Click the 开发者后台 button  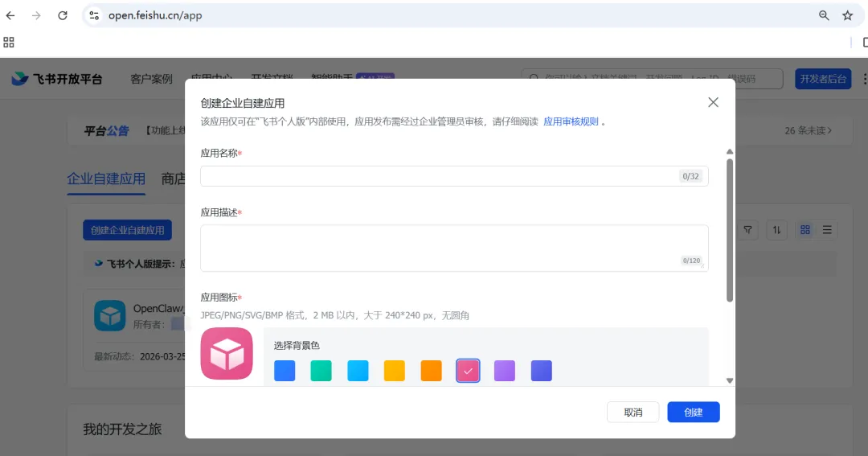[823, 79]
